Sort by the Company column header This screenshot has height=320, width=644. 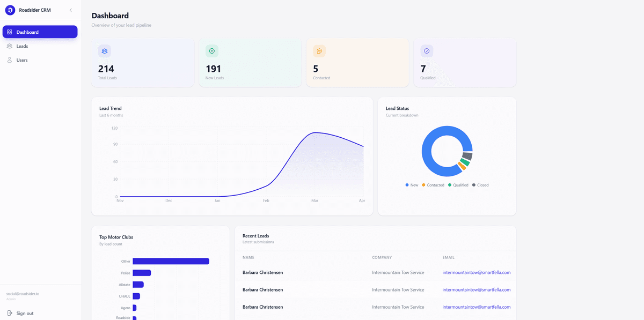click(382, 257)
